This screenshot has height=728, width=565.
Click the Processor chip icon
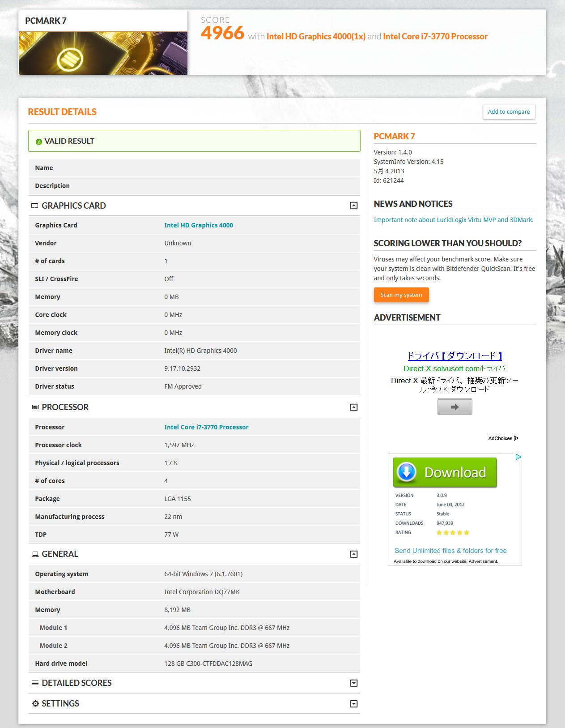pos(35,407)
